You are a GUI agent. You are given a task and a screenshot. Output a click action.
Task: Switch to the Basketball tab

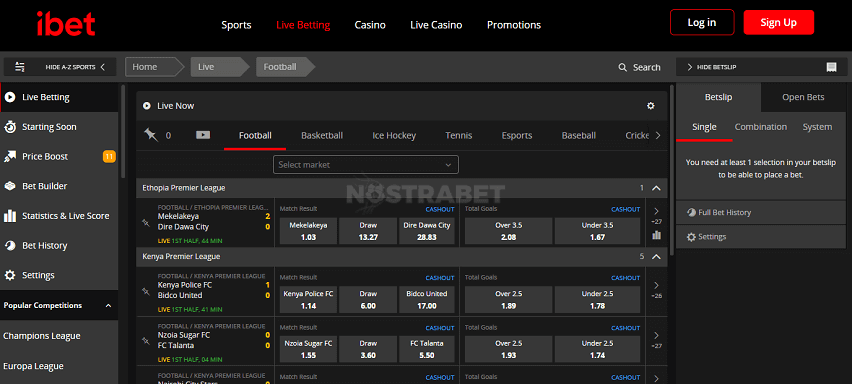click(x=322, y=136)
